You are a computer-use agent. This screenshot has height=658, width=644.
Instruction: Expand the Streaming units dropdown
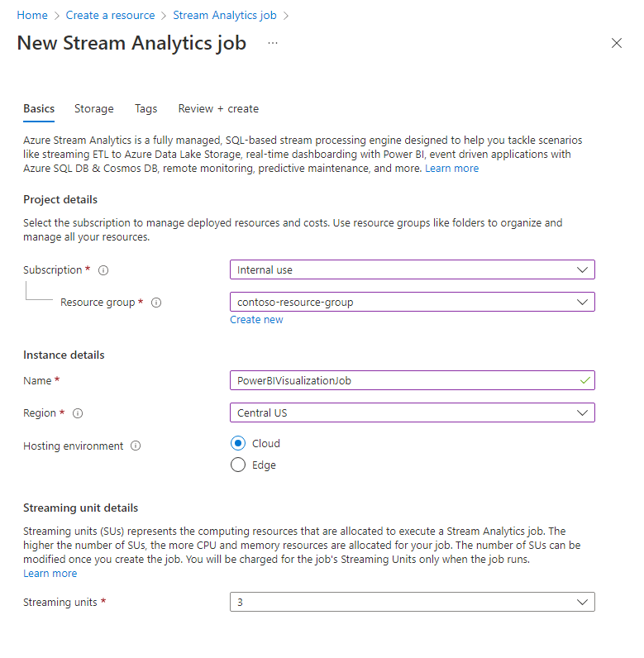point(412,602)
